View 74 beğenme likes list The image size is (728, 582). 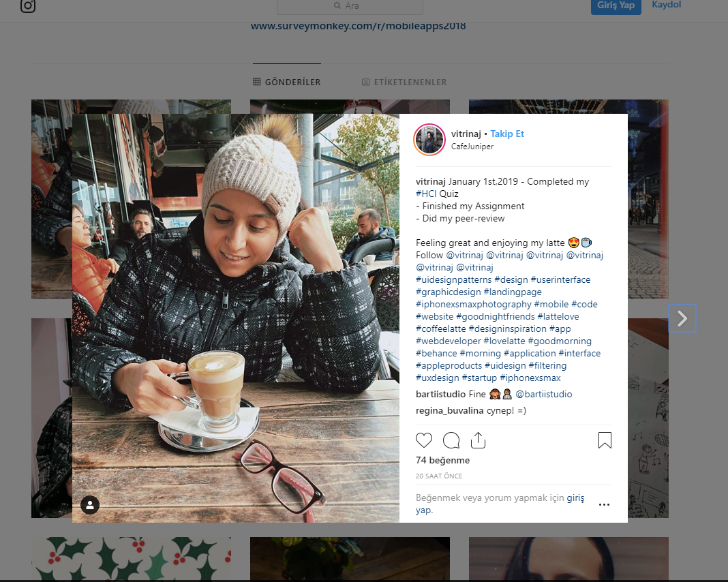click(x=442, y=460)
